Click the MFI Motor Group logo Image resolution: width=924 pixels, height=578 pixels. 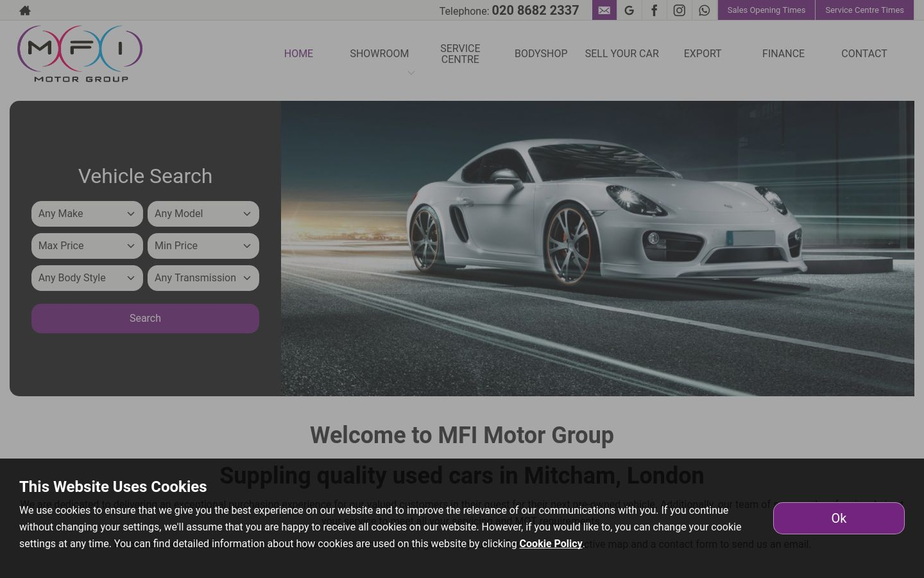pyautogui.click(x=80, y=54)
